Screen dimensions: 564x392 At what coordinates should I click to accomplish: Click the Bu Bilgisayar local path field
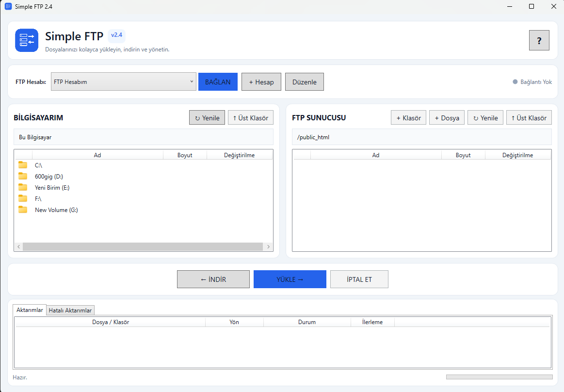pyautogui.click(x=144, y=137)
